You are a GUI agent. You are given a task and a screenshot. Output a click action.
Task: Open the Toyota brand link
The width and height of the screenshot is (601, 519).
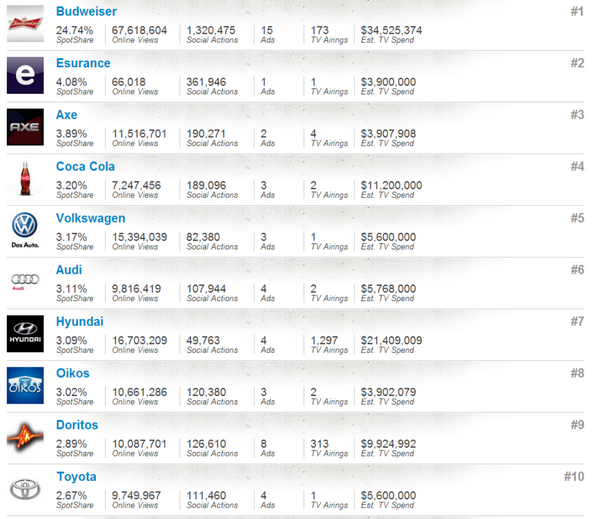pyautogui.click(x=76, y=477)
